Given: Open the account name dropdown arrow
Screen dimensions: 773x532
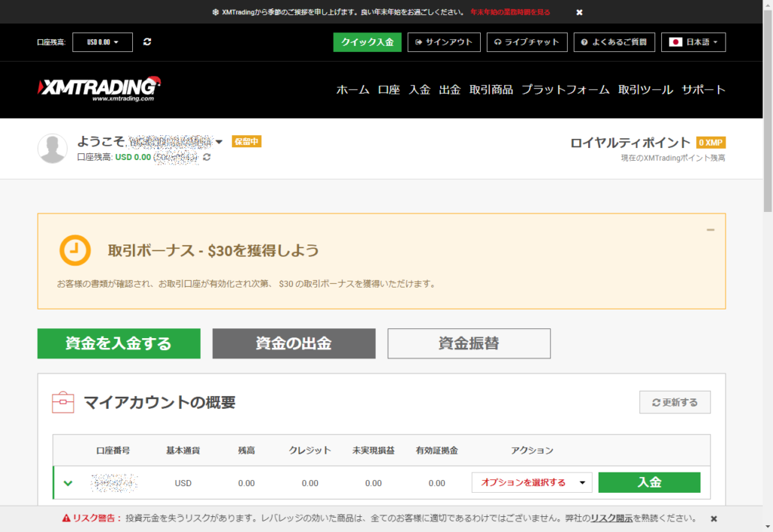Looking at the screenshot, I should [x=219, y=142].
